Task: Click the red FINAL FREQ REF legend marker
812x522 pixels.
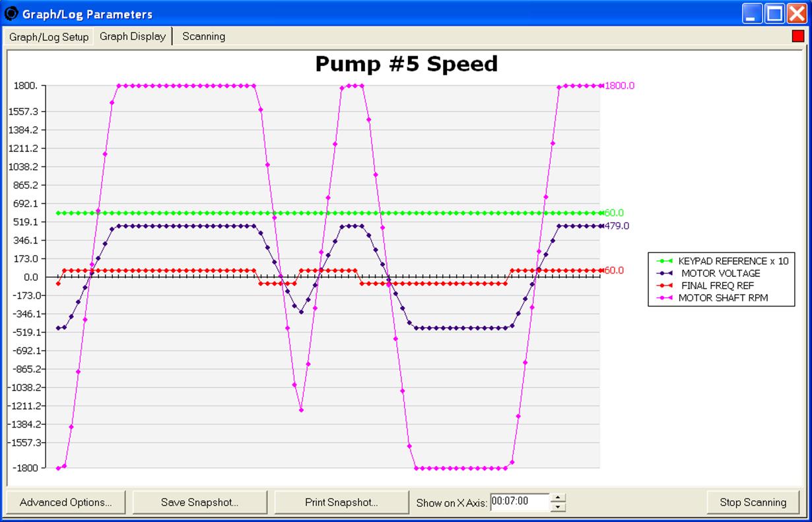Action: point(665,285)
